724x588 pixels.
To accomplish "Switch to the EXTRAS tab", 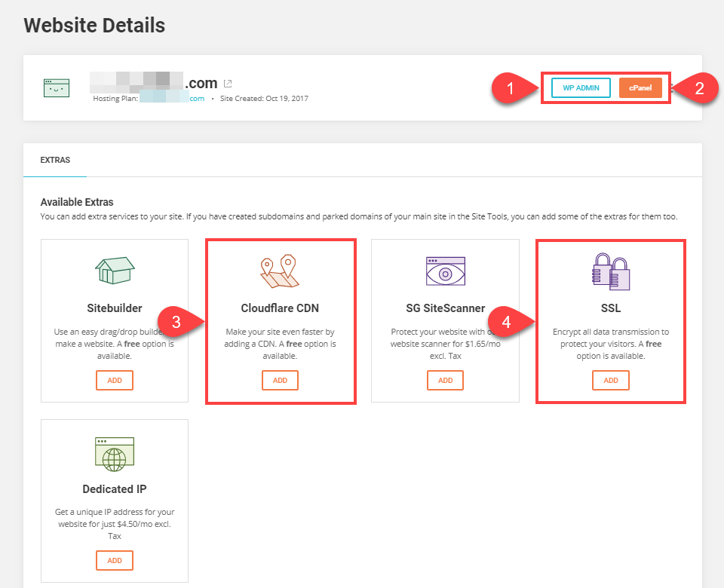I will [x=54, y=160].
